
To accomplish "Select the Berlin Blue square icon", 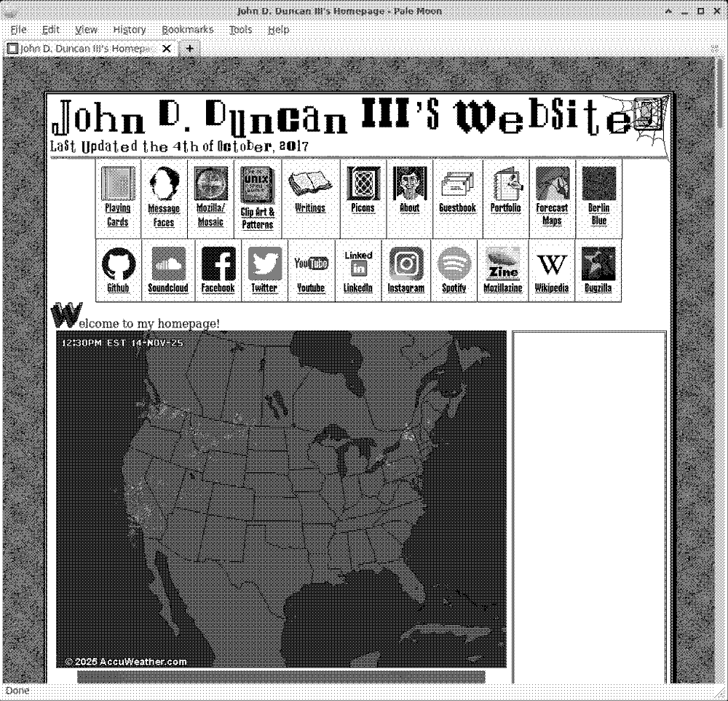I will [x=598, y=183].
